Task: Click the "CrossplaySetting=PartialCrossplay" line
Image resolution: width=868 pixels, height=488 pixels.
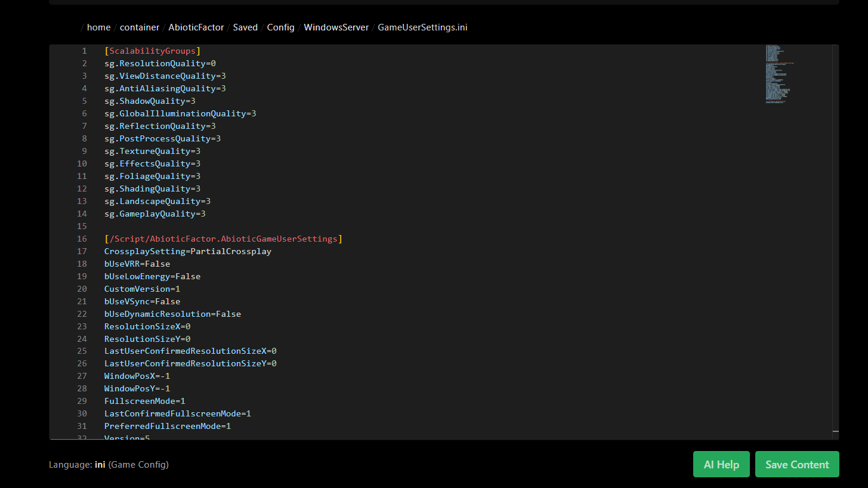Action: pyautogui.click(x=188, y=251)
